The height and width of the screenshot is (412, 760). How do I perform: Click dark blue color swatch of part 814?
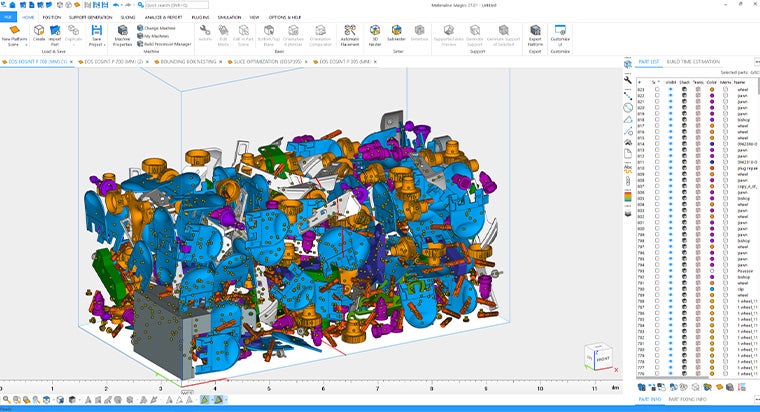712,144
